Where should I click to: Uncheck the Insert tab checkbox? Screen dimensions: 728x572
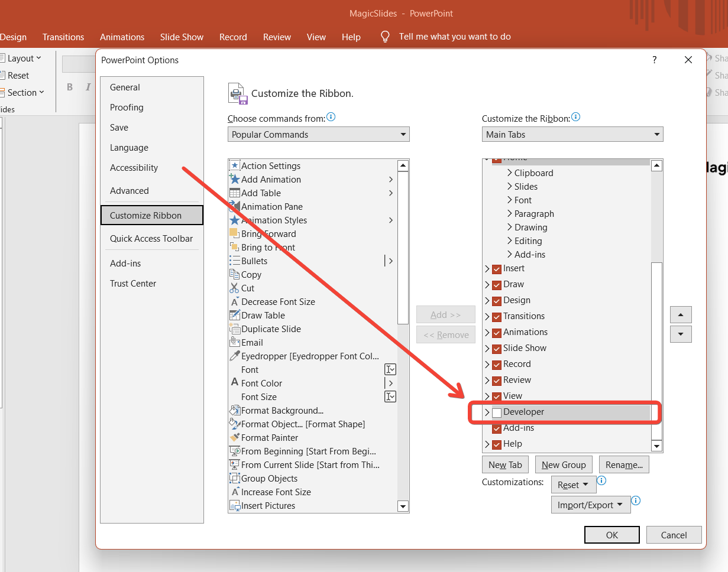497,269
